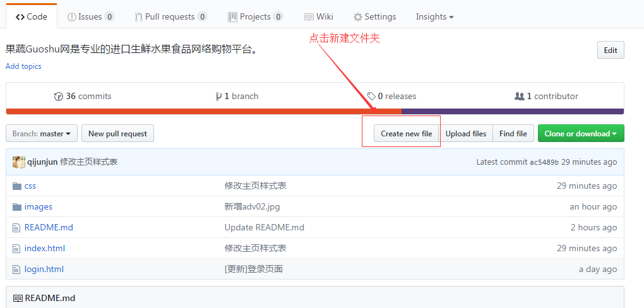The width and height of the screenshot is (644, 308).
Task: Click the Settings tab gear icon
Action: tap(358, 17)
